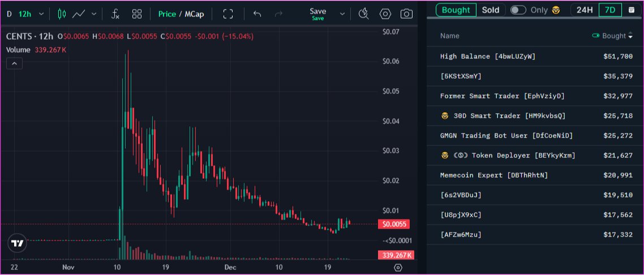Viewport: 644px width, 275px height.
Task: Click the Dec date axis label
Action: click(x=230, y=267)
